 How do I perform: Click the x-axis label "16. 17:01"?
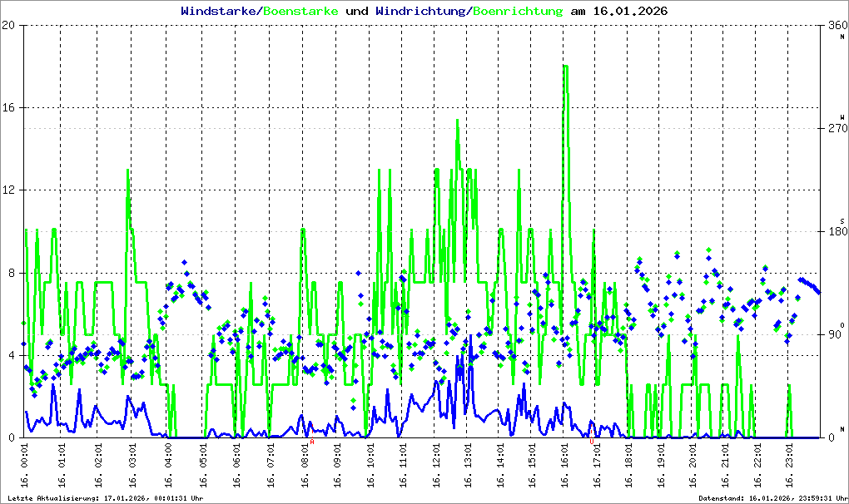596,466
